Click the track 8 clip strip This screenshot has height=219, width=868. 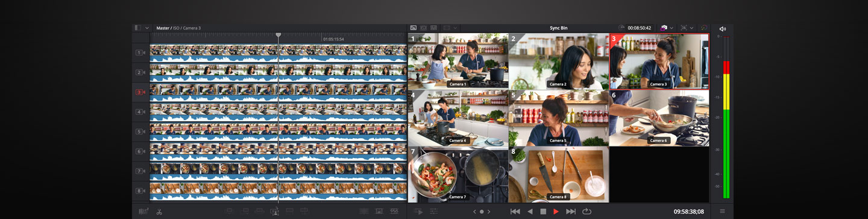pos(278,191)
